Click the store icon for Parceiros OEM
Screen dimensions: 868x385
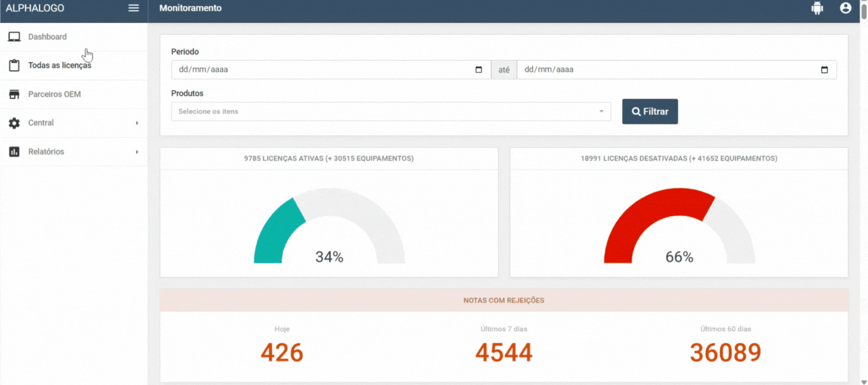tap(14, 94)
